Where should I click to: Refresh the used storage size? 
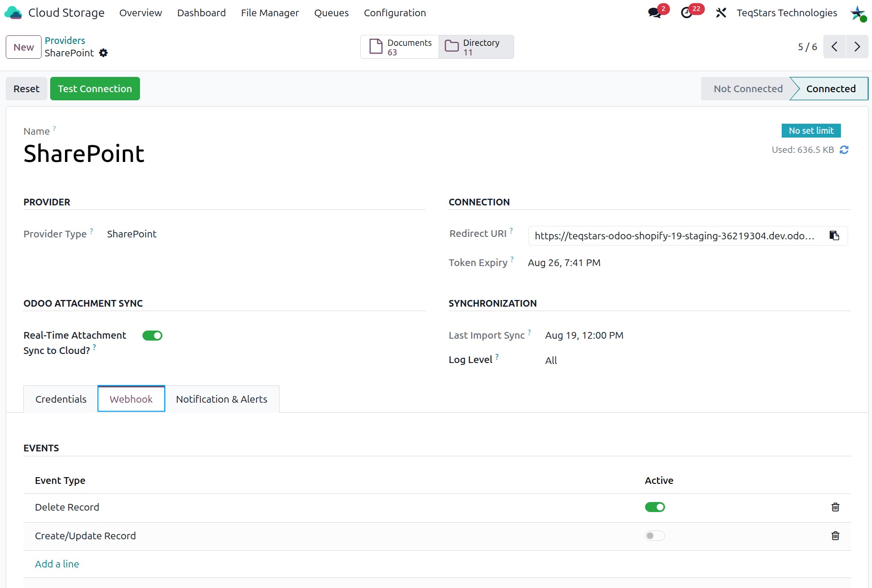pyautogui.click(x=844, y=150)
